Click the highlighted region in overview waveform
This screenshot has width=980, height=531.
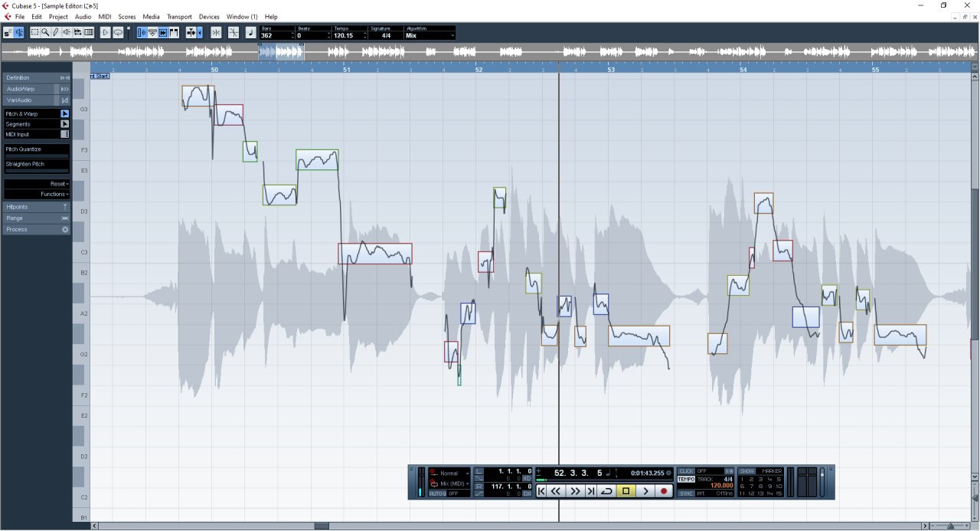pos(281,51)
